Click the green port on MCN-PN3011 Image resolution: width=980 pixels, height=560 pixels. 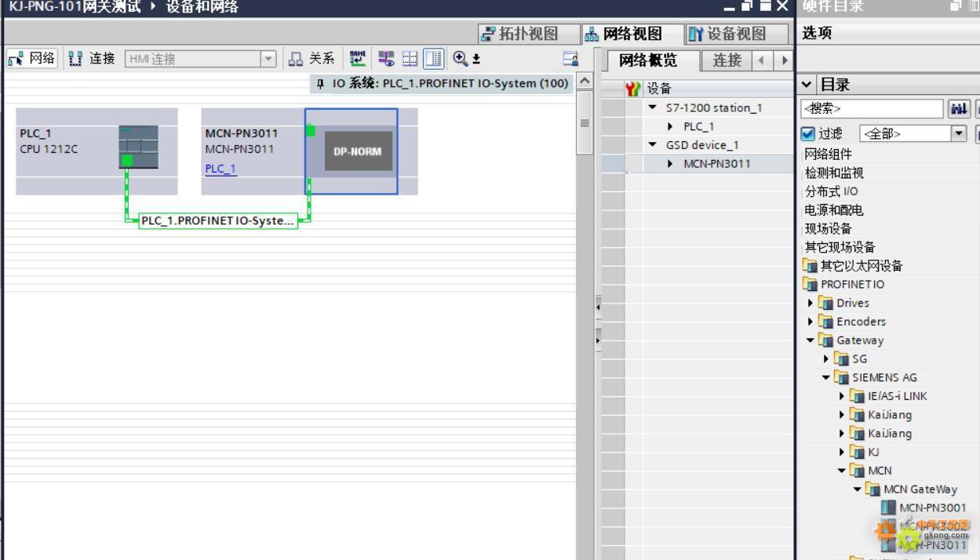pyautogui.click(x=311, y=130)
